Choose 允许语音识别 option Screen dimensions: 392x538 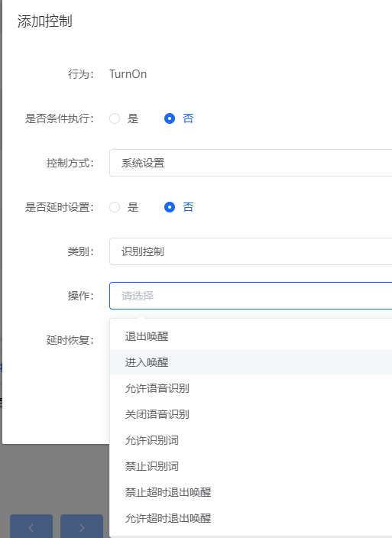pyautogui.click(x=251, y=388)
